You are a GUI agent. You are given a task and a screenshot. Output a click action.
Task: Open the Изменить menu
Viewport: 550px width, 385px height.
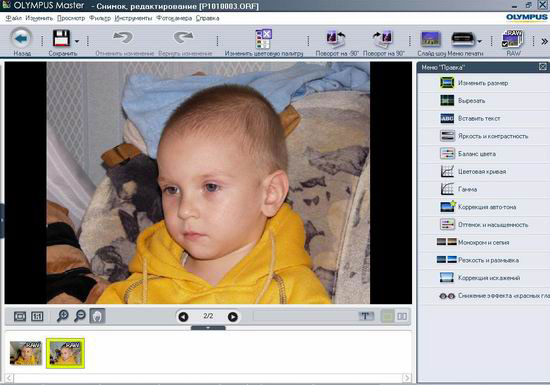pyautogui.click(x=39, y=18)
